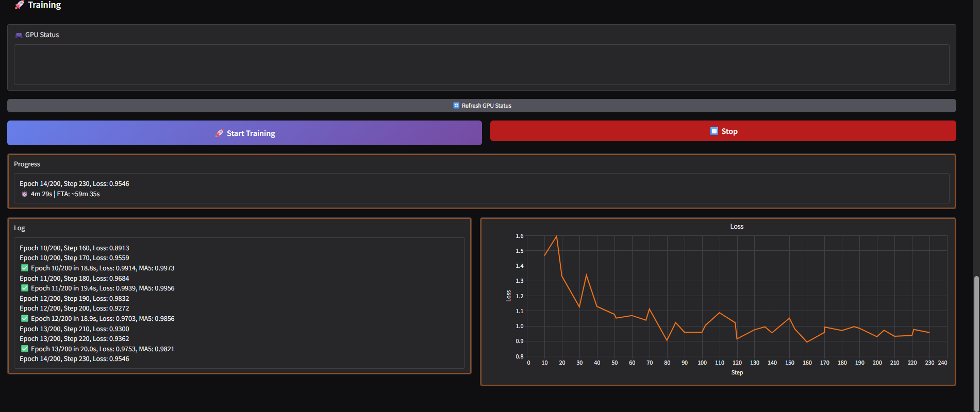
Task: Click the "Step" x-axis title
Action: (x=737, y=372)
